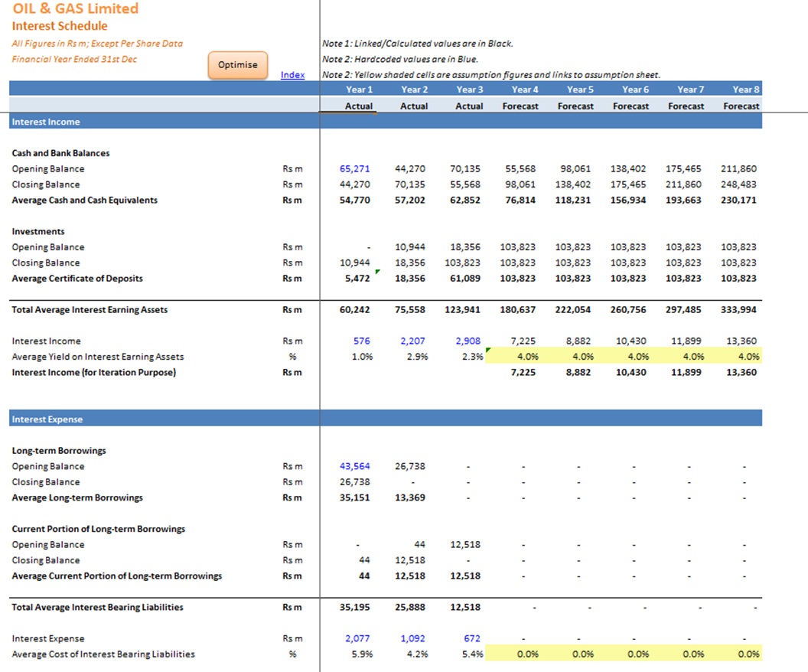Select Year 2 average long-term borrowings 13,369
Viewport: 808px width, 672px height.
point(409,497)
